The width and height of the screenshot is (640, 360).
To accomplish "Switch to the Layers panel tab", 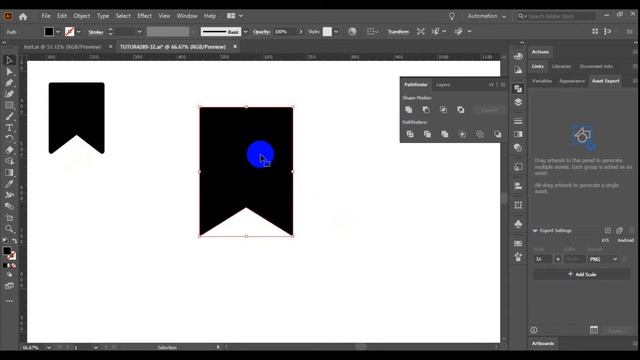I will [x=443, y=85].
